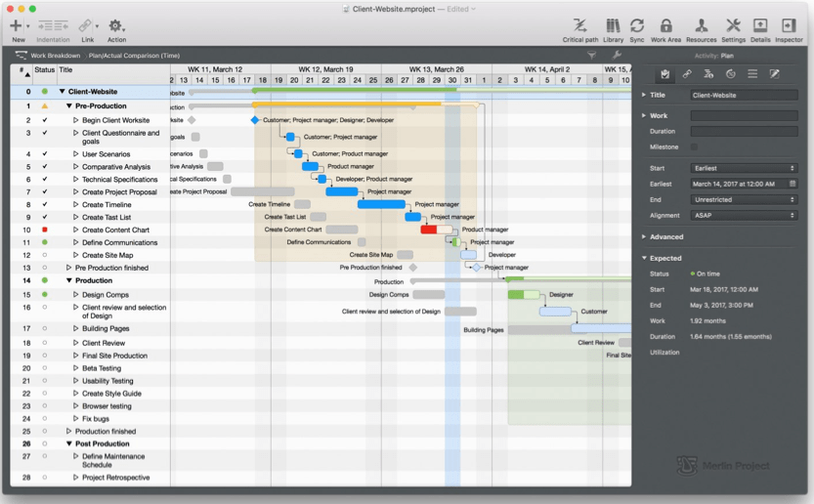Click the Work Breakdown breadcrumb
Screen dimensions: 814x504
pos(55,56)
